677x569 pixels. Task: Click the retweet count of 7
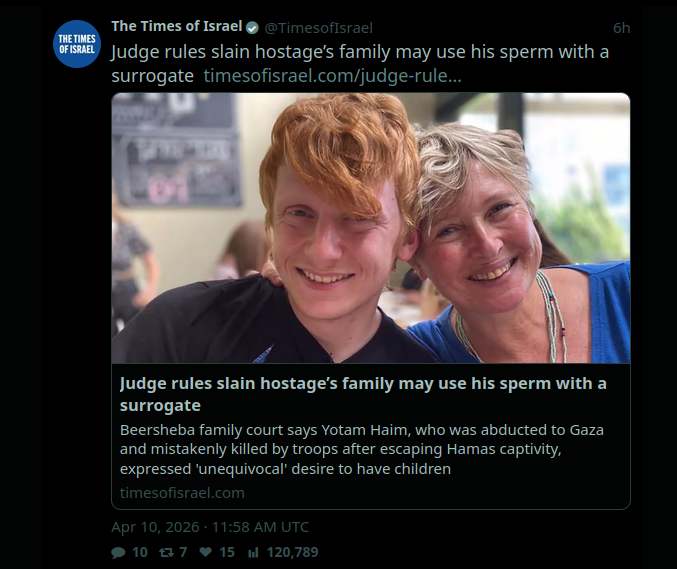(x=183, y=552)
